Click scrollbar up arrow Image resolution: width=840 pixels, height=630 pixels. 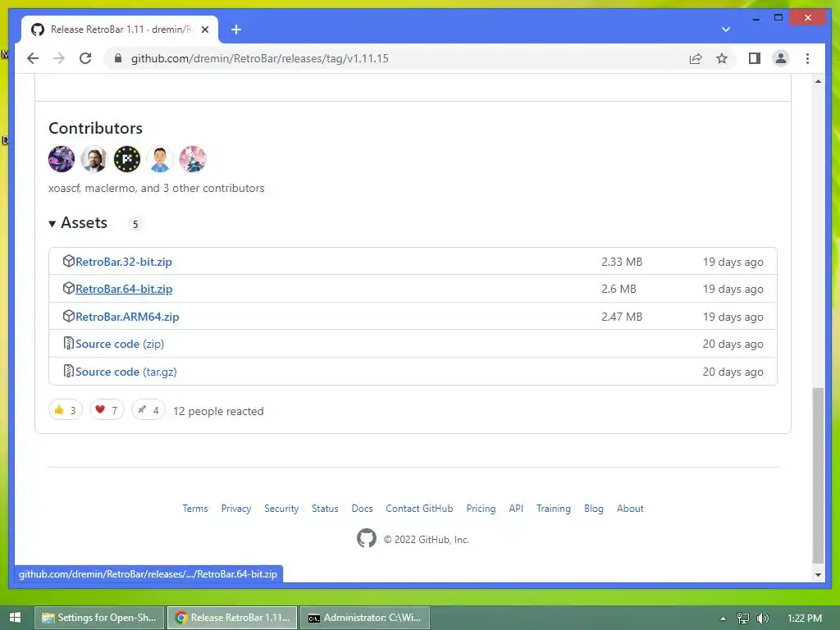tap(818, 81)
